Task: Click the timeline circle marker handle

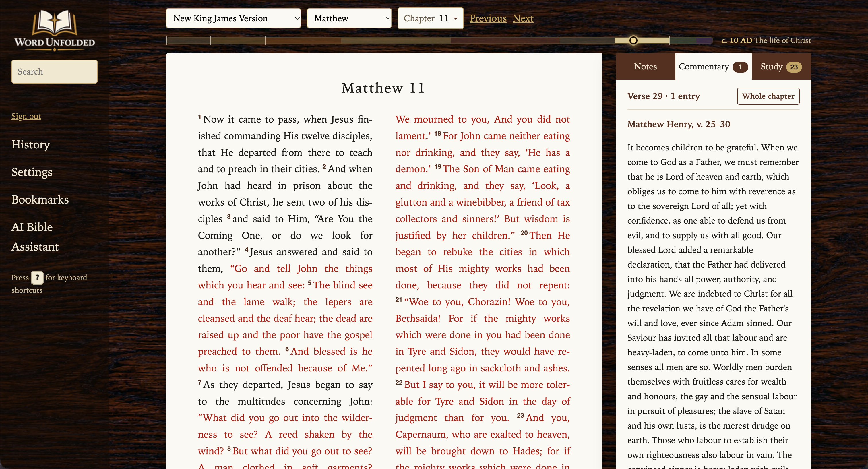Action: coord(633,40)
